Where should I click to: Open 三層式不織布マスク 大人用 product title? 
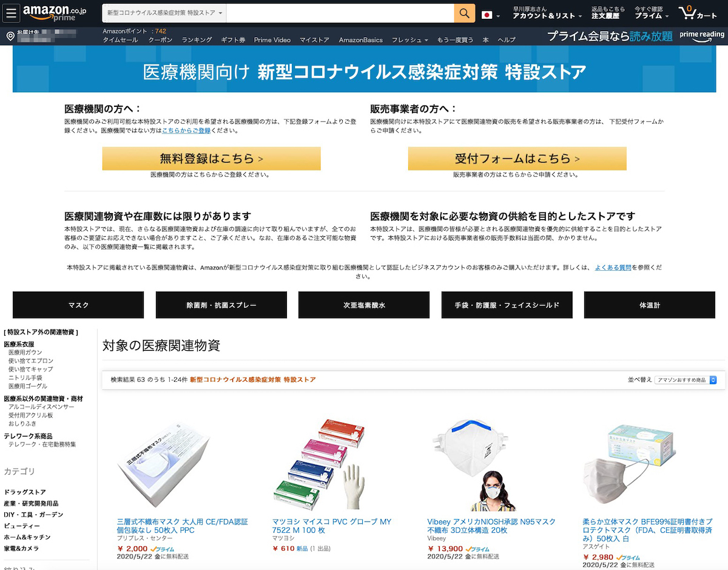pos(183,526)
